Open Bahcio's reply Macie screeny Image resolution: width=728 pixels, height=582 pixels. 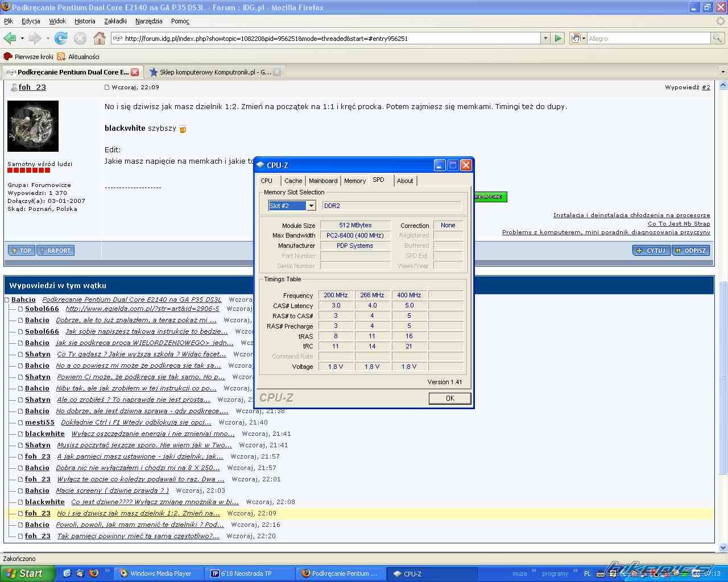113,490
